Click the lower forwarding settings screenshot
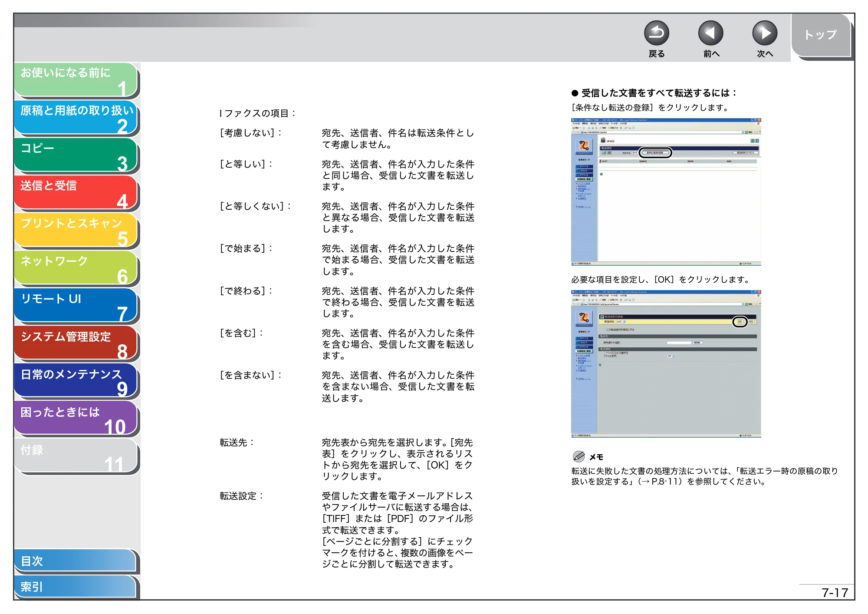The height and width of the screenshot is (614, 868). click(x=666, y=363)
